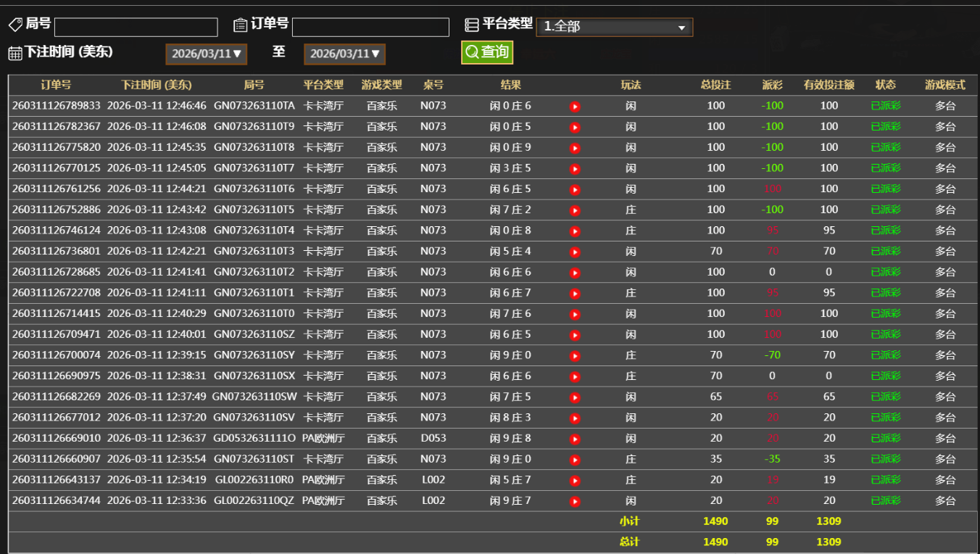Click calendar icon beside 下注时间 label

pos(15,53)
